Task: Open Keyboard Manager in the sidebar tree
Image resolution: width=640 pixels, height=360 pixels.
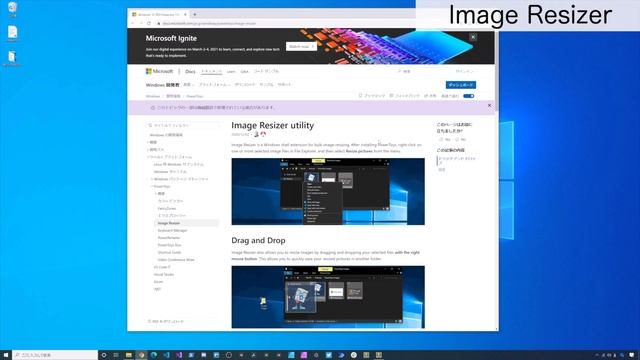Action: click(x=172, y=231)
